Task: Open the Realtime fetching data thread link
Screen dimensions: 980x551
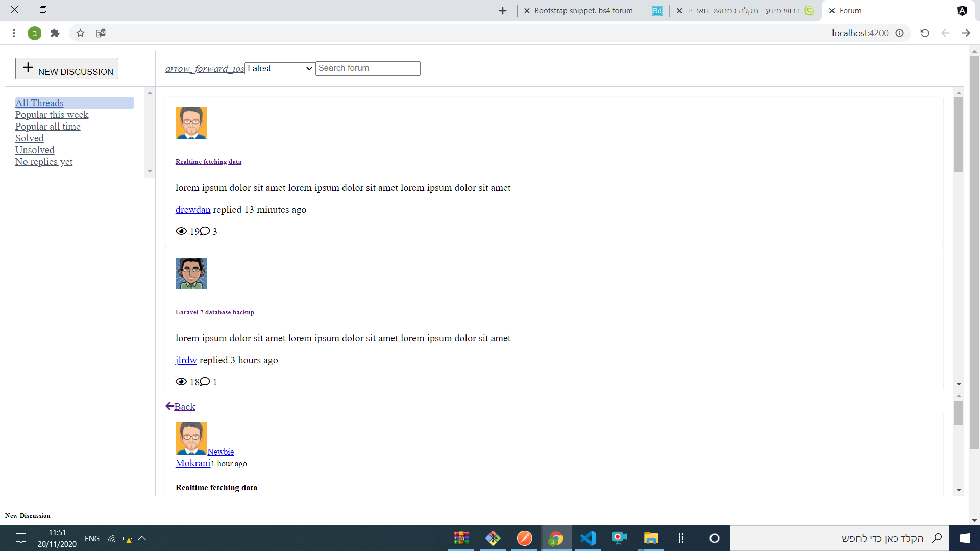Action: click(x=208, y=162)
